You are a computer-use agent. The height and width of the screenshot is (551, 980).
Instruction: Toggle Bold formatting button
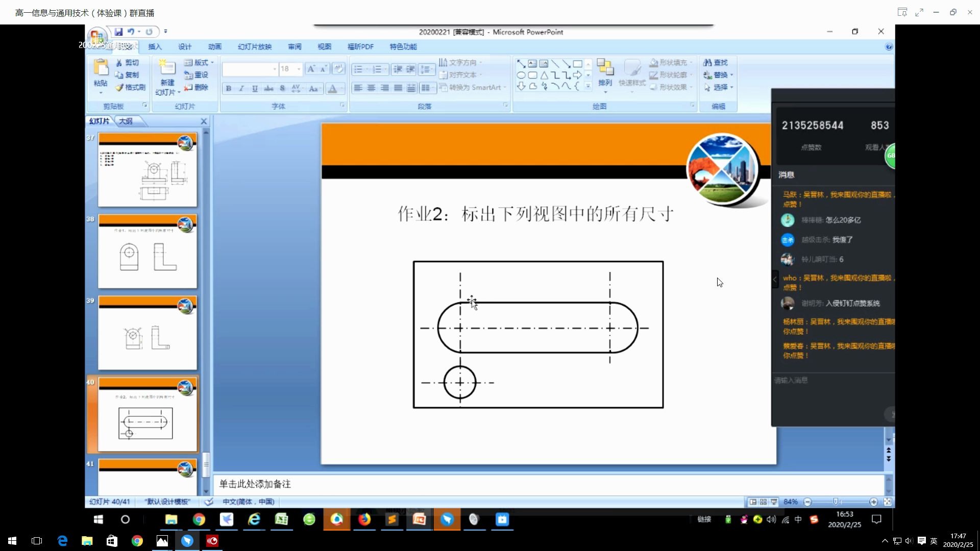[x=229, y=88]
